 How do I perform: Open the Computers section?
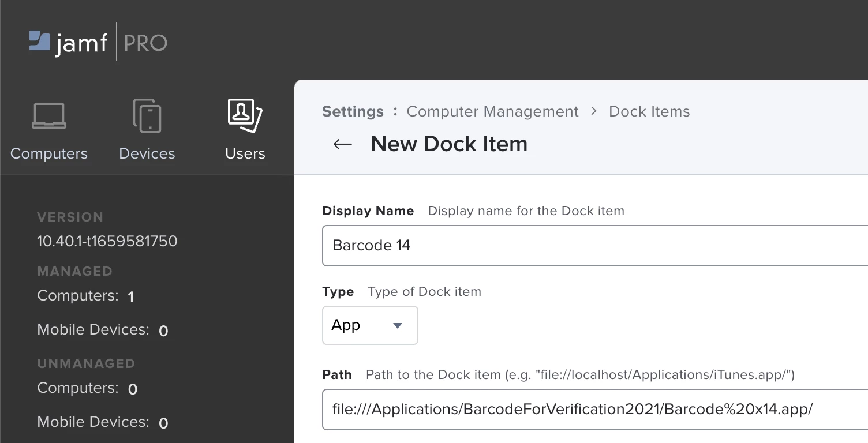tap(49, 130)
